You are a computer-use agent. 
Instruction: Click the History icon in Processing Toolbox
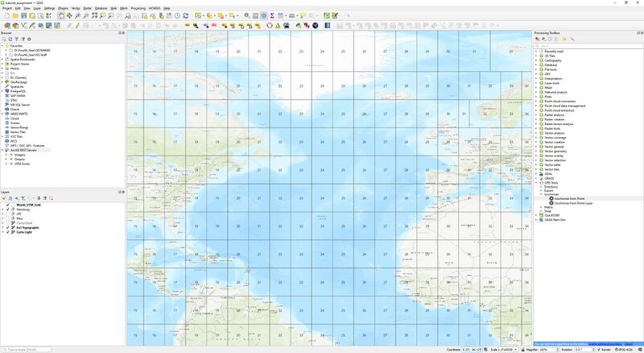click(x=550, y=39)
